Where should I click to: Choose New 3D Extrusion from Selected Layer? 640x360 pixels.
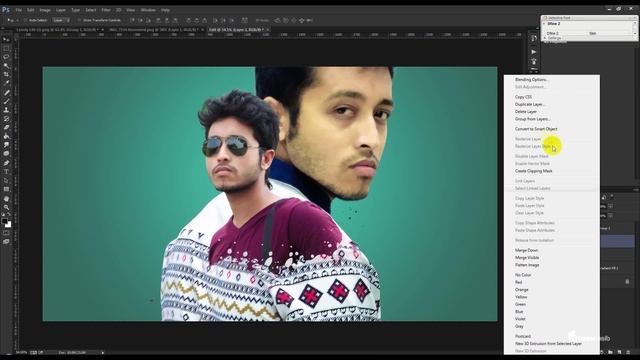click(x=548, y=344)
